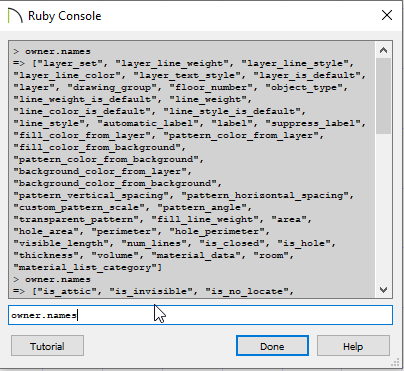Click the "is_closed" text
This screenshot has height=371, width=404.
coord(234,243)
